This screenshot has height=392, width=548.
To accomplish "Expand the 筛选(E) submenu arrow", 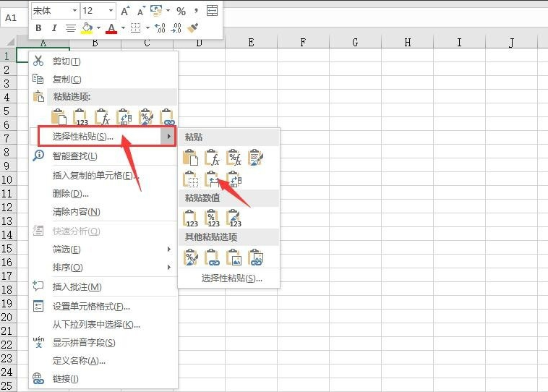I will coord(168,249).
